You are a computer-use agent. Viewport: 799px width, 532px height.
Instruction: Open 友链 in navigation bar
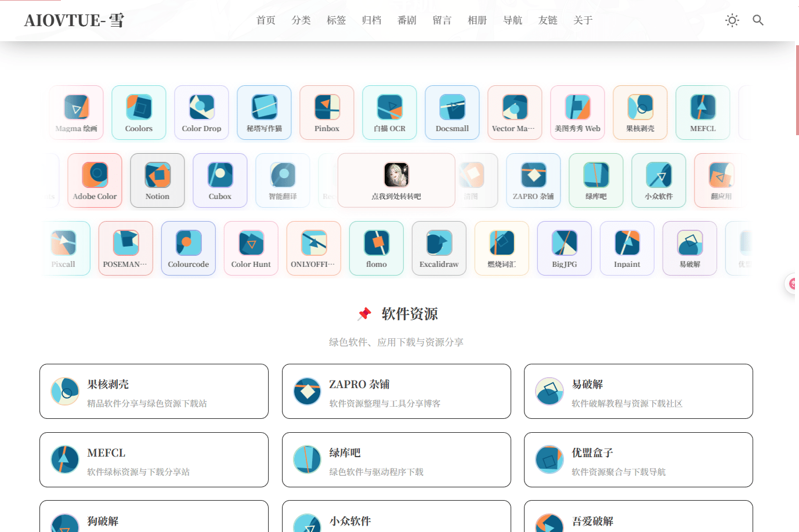548,20
